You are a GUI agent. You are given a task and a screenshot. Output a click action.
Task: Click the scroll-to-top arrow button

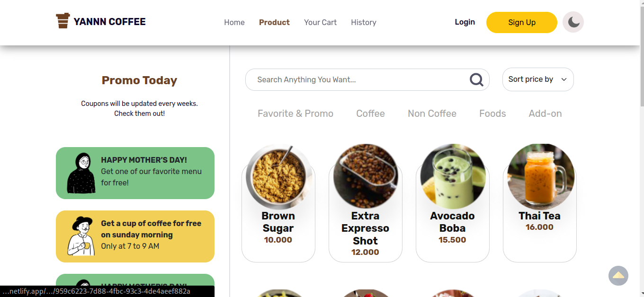click(618, 276)
